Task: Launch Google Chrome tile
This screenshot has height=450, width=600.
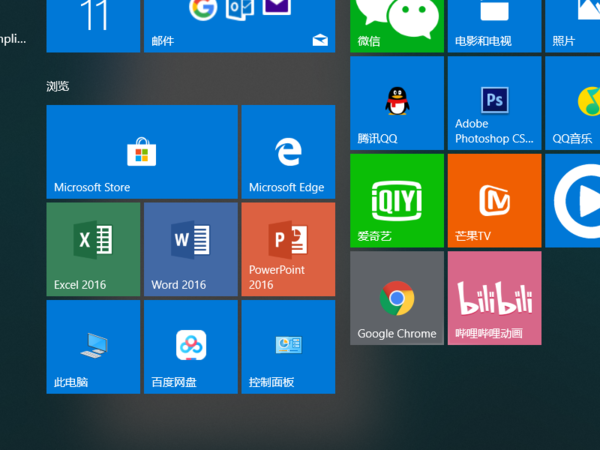Action: click(x=397, y=298)
